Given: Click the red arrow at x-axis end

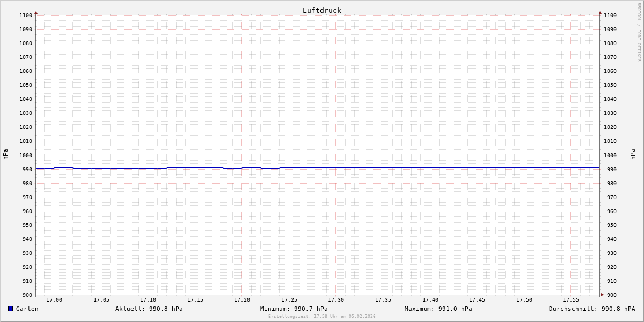Looking at the screenshot, I should [x=602, y=294].
